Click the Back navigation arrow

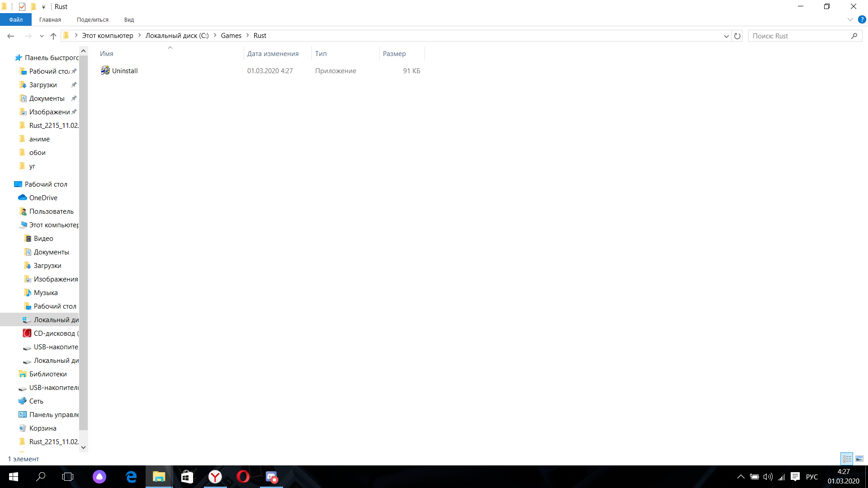point(11,36)
